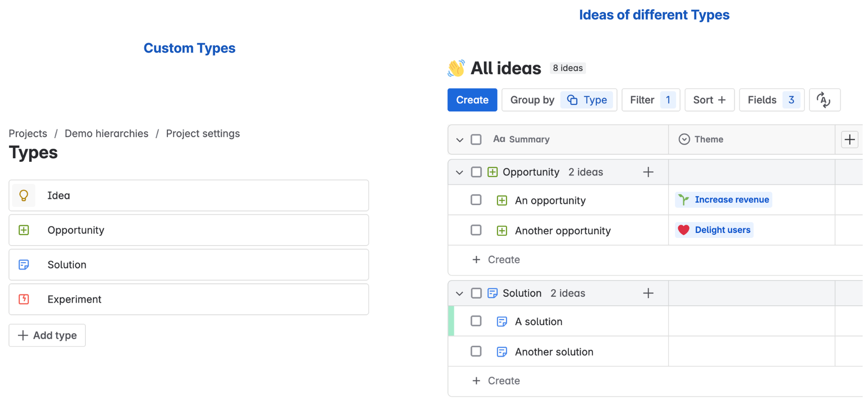Click the red Experiment type icon
Screen dimensions: 868x402
[x=24, y=299]
